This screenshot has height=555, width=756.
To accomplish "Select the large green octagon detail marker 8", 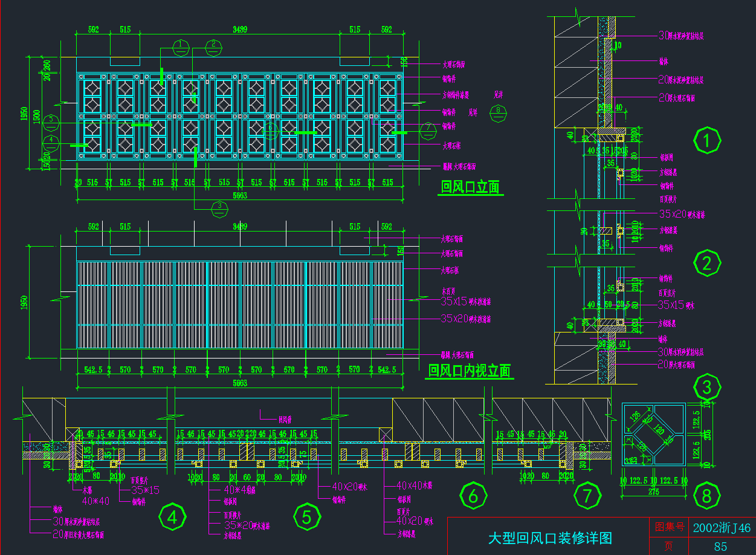I will coord(706,496).
